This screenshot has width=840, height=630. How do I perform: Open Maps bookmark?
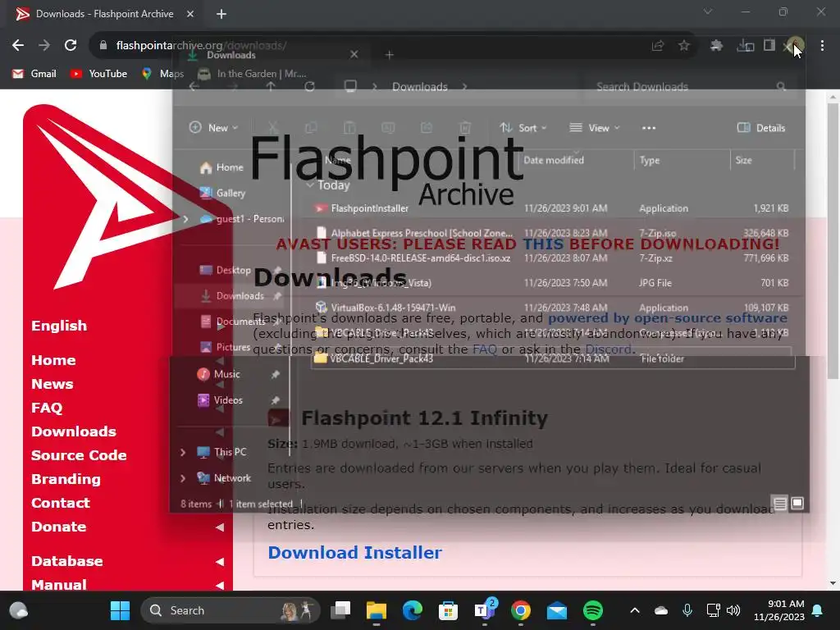[162, 73]
